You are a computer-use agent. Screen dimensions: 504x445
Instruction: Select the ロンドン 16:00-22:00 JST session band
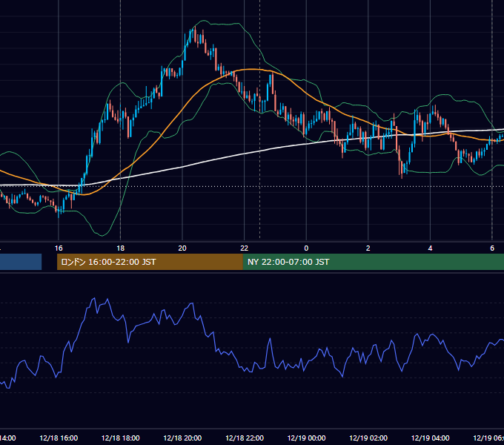(x=150, y=262)
